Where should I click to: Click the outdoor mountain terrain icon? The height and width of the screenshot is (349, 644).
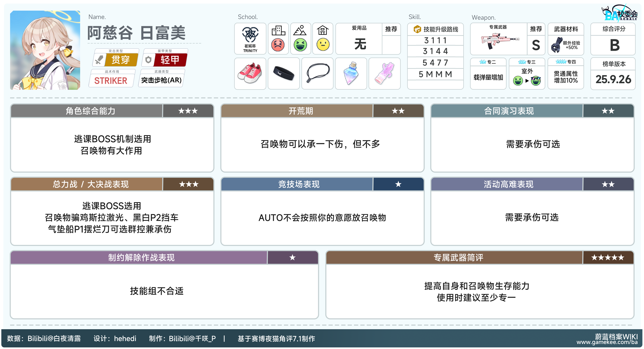click(x=300, y=31)
